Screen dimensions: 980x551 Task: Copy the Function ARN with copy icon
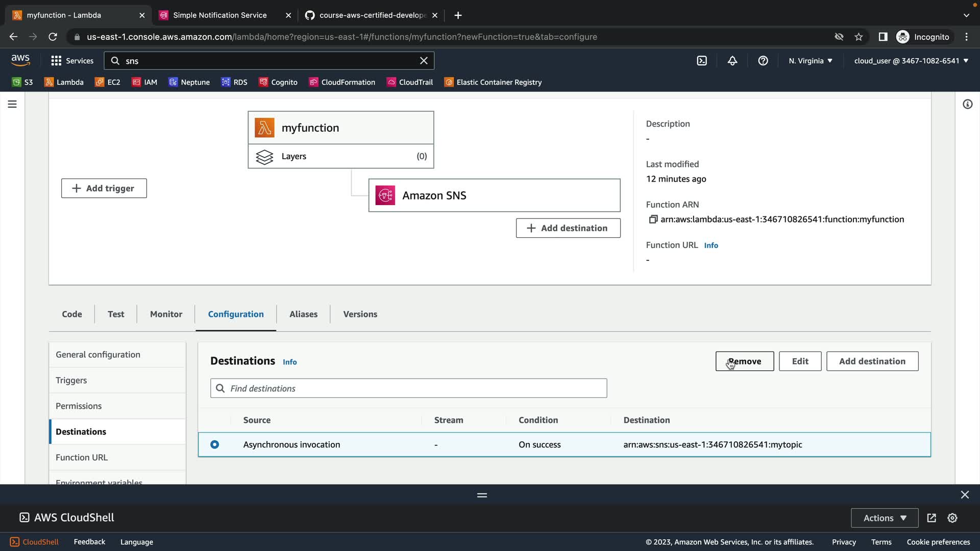[652, 219]
